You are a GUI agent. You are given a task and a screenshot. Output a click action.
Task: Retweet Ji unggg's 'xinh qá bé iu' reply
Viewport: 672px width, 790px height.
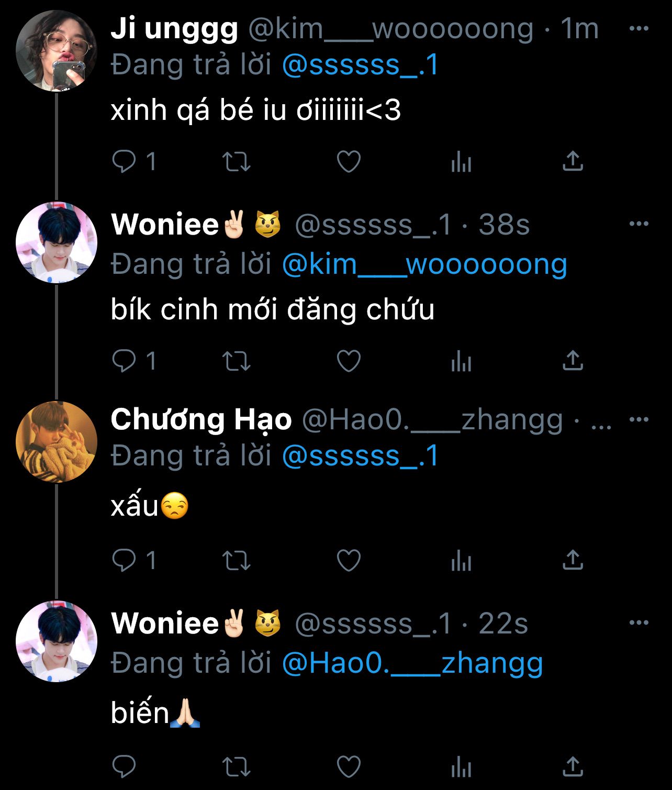coord(237,161)
